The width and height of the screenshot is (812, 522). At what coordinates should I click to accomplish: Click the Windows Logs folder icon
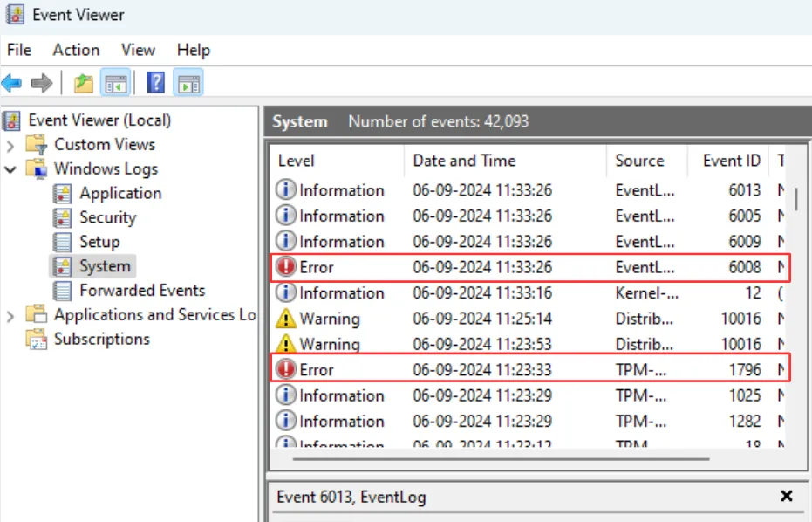(x=38, y=168)
